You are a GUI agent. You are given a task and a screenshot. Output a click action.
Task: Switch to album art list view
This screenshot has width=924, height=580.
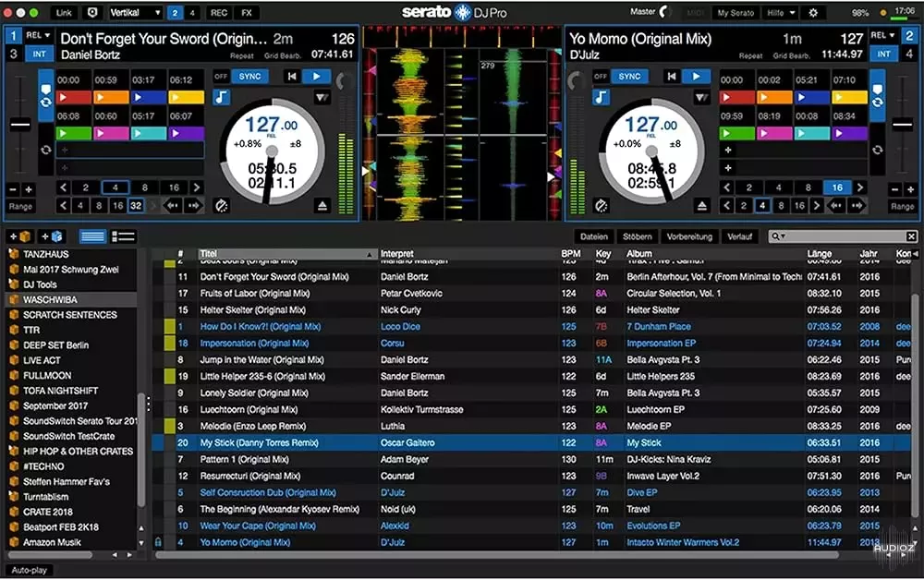(123, 236)
